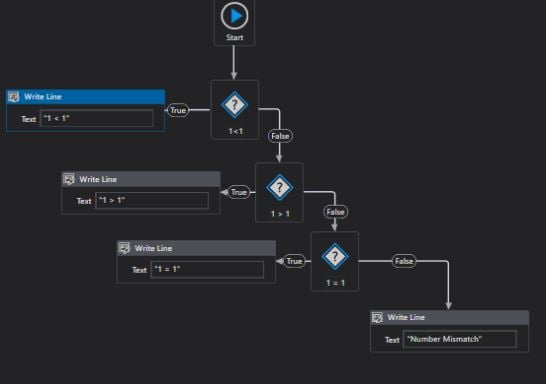
Task: Select the True label of 1 > 1 decision
Action: point(239,192)
